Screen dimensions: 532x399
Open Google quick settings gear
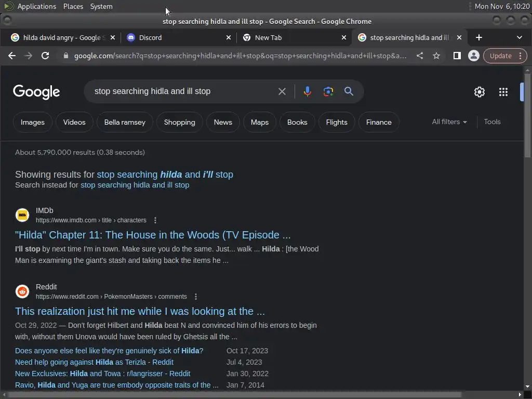coord(480,91)
